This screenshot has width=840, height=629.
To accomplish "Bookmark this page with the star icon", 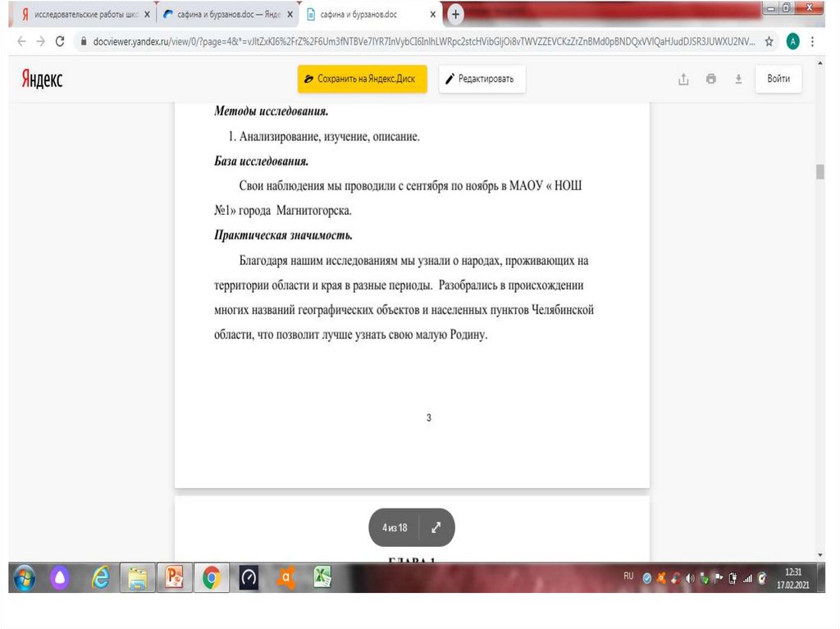I will [x=769, y=41].
